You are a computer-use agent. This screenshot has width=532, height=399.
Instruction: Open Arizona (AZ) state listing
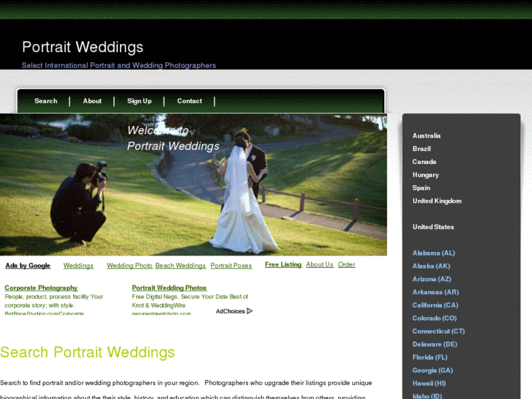(432, 279)
